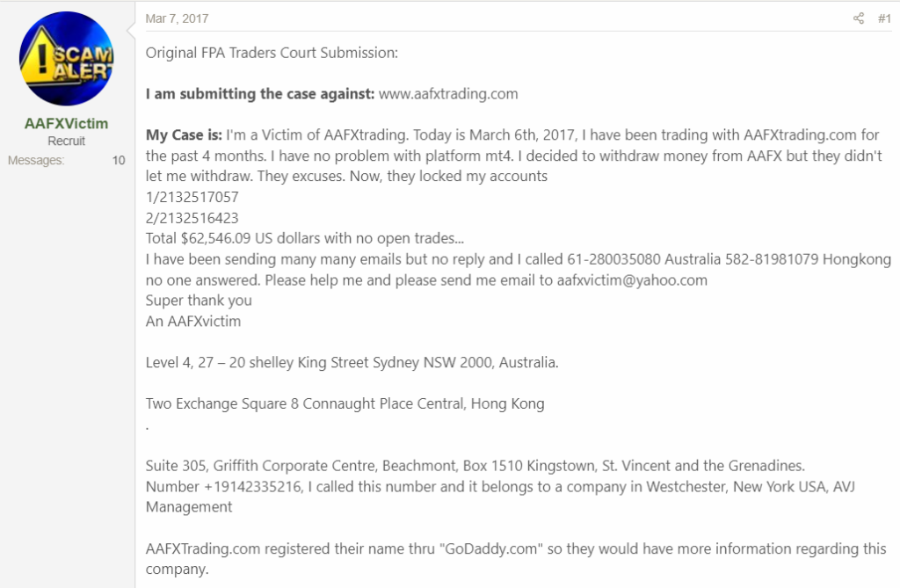Click the www.aafxtrading.com address
Screen dimensions: 900x588
(448, 93)
